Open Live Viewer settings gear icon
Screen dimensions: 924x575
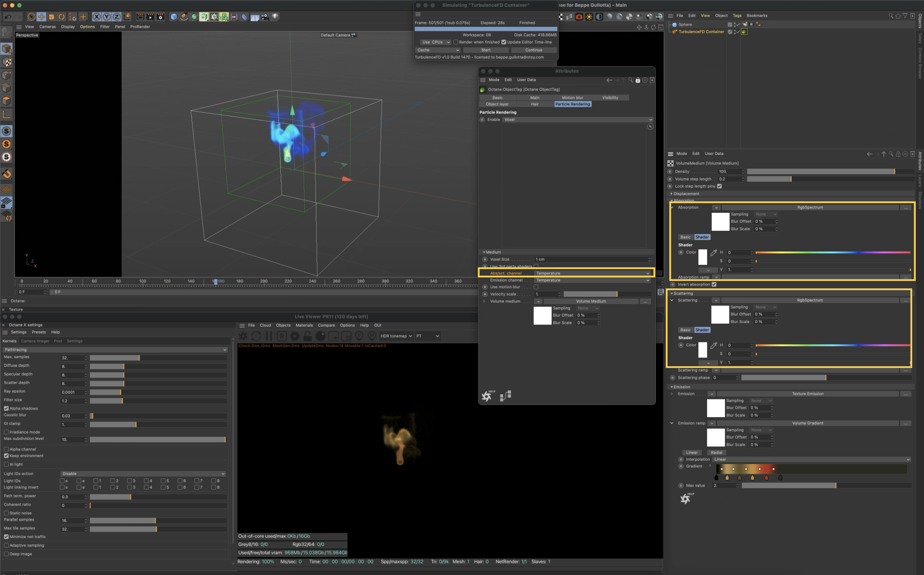tap(295, 336)
